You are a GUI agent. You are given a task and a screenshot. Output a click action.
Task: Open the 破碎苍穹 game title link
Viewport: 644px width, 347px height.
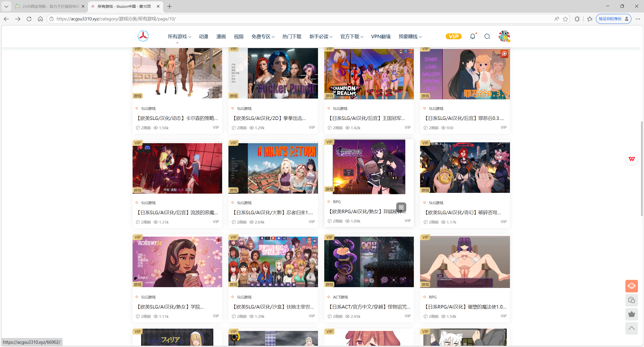coord(462,212)
